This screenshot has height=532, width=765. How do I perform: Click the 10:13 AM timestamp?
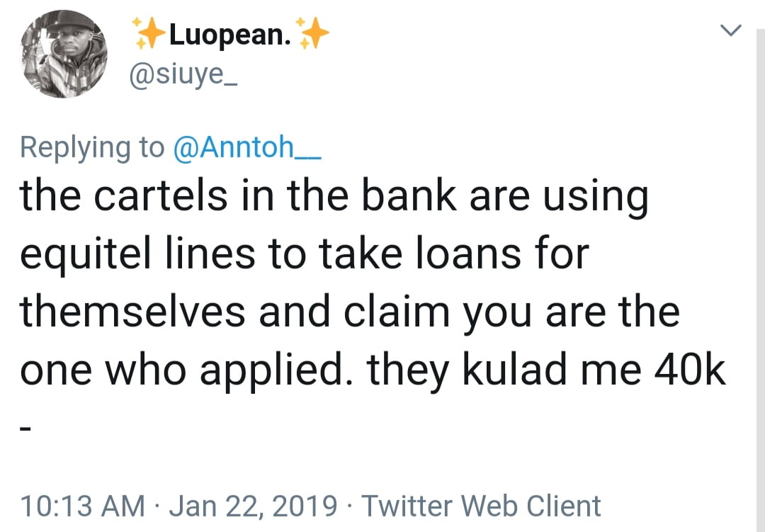[x=81, y=506]
